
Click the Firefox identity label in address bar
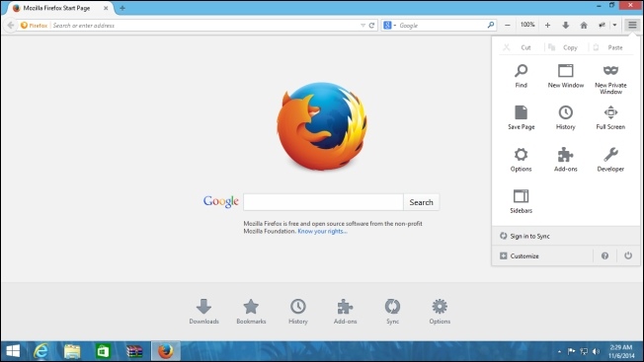click(x=35, y=25)
